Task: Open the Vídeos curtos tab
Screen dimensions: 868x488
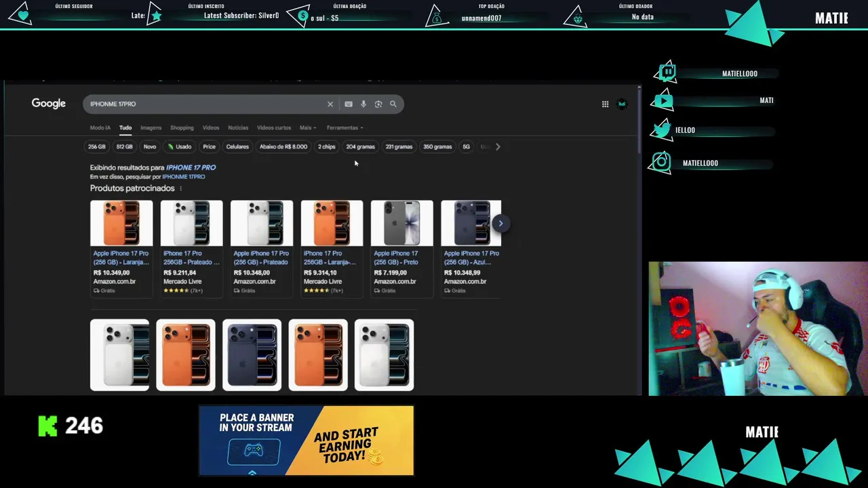Action: (274, 128)
